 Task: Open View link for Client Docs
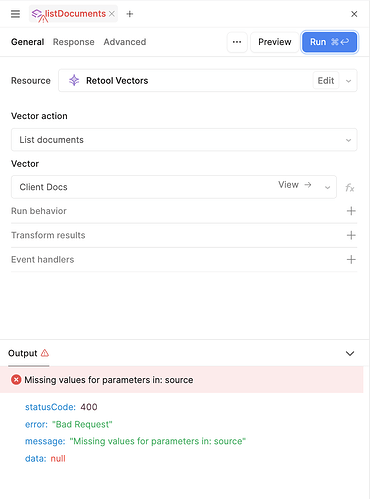(295, 185)
